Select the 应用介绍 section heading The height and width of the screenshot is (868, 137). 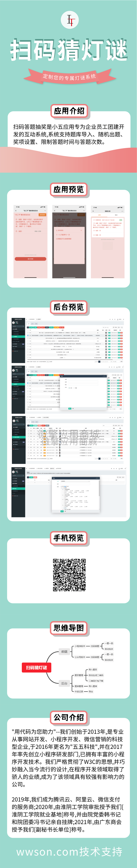tap(69, 111)
